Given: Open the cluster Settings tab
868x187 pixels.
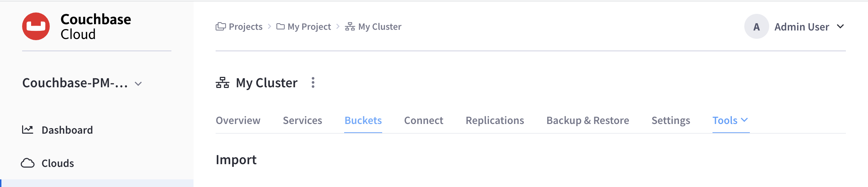Looking at the screenshot, I should click(670, 120).
